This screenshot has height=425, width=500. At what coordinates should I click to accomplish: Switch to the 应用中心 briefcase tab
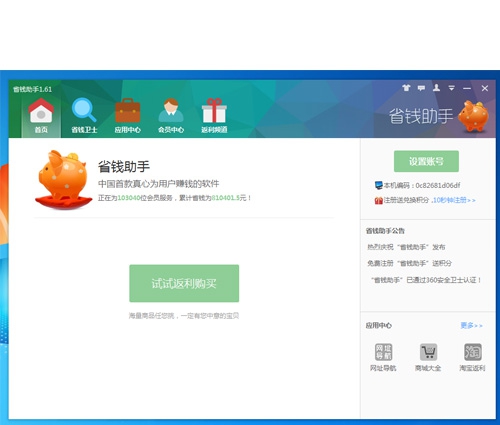[x=128, y=116]
